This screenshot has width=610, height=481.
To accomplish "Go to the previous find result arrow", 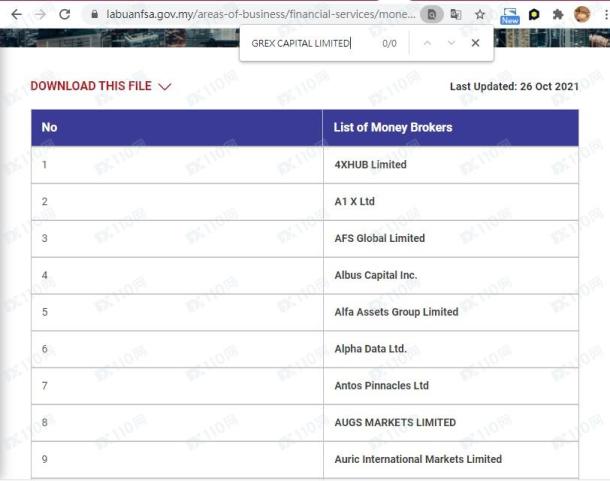I will tap(427, 43).
